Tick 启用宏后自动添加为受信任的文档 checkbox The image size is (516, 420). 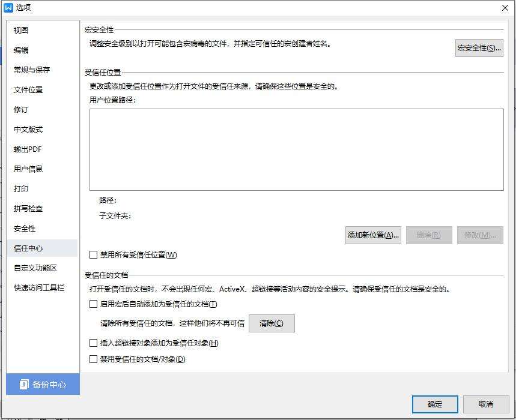pyautogui.click(x=94, y=304)
